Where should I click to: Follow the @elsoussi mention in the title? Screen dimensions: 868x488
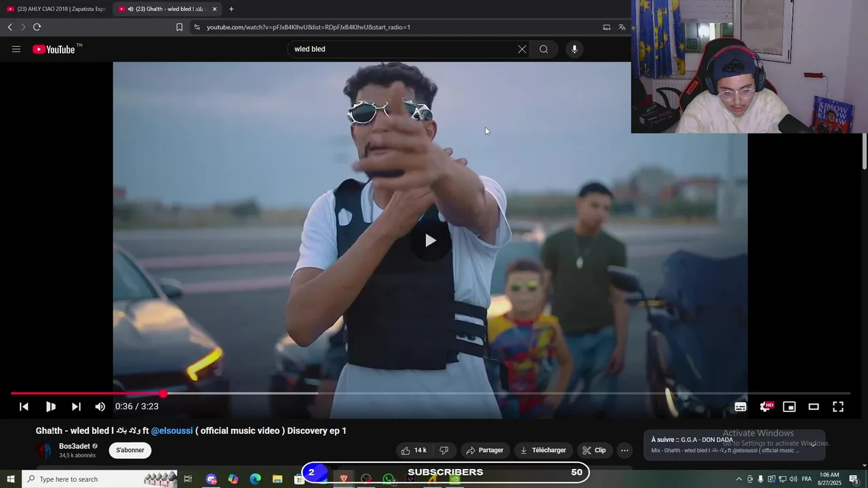(172, 430)
